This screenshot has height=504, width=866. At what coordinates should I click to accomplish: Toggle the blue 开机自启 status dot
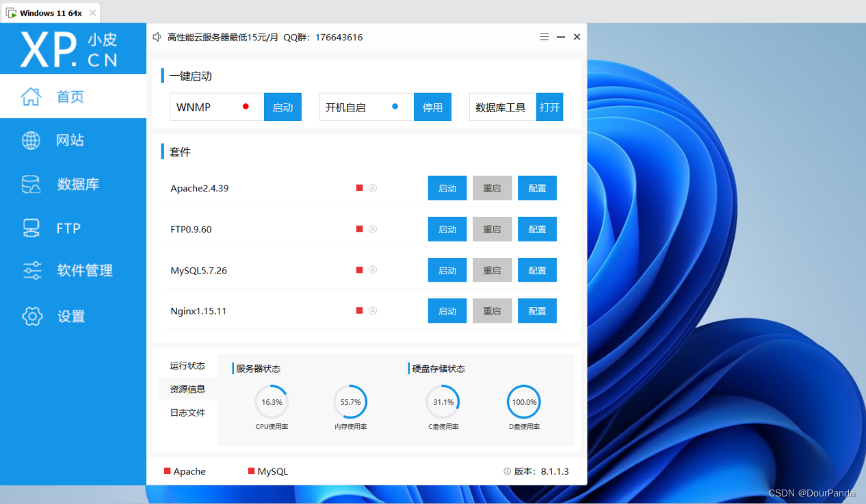point(395,107)
